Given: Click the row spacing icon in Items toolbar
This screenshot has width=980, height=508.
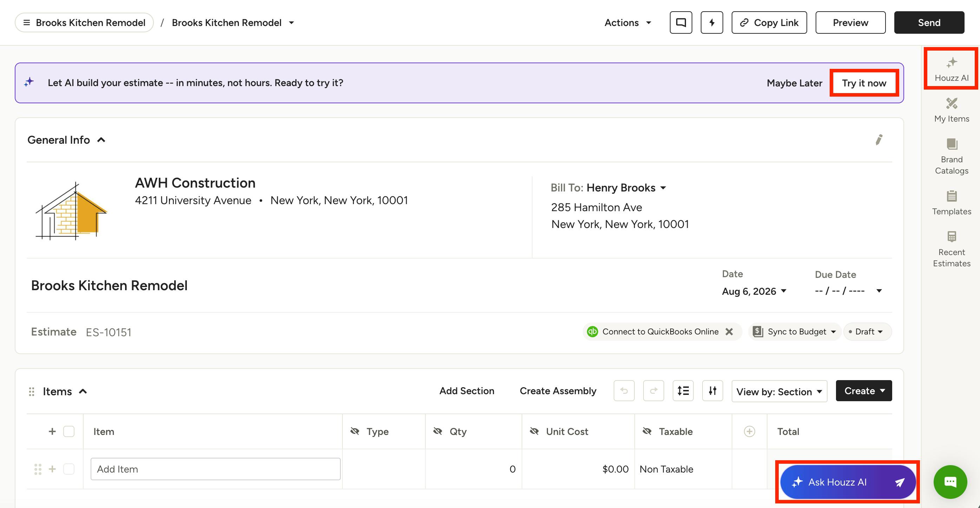Looking at the screenshot, I should [683, 390].
